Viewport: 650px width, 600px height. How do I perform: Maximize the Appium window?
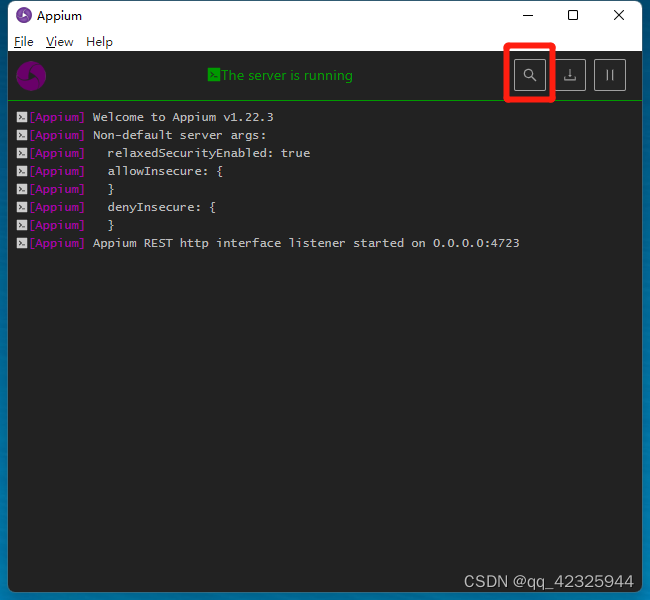coord(573,15)
